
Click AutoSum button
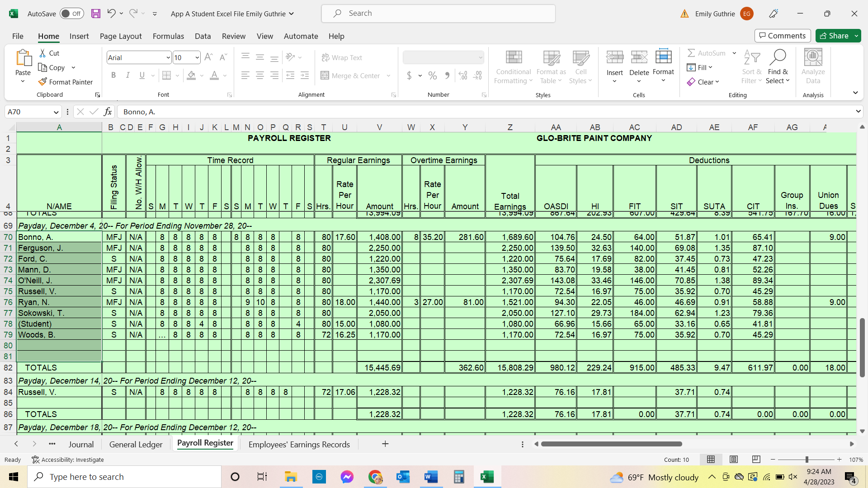[x=706, y=53]
